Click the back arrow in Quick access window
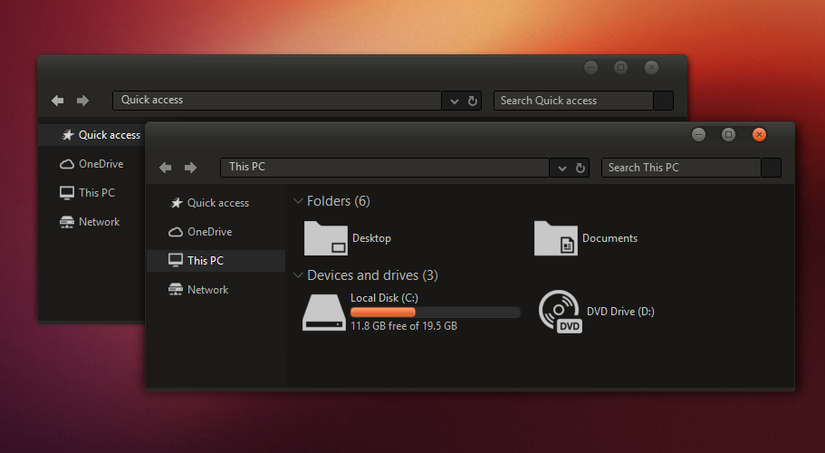Screen dimensions: 825x453 (57, 100)
